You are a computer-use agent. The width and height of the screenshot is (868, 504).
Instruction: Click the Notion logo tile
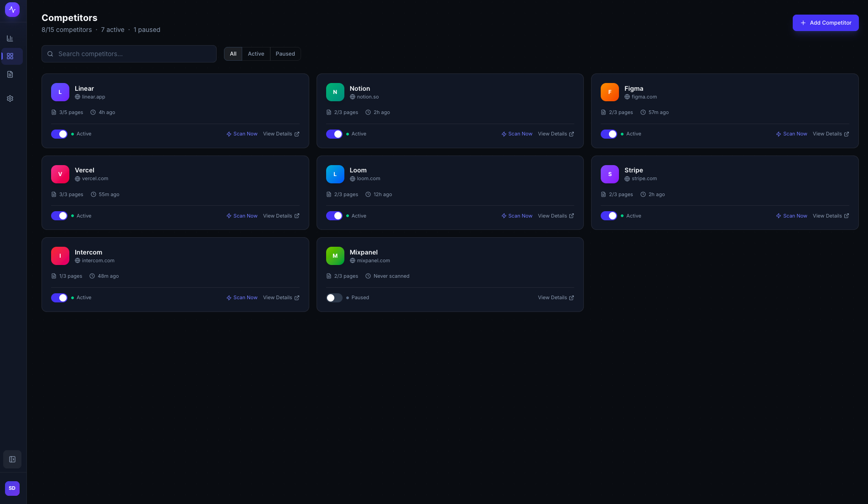[x=335, y=92]
